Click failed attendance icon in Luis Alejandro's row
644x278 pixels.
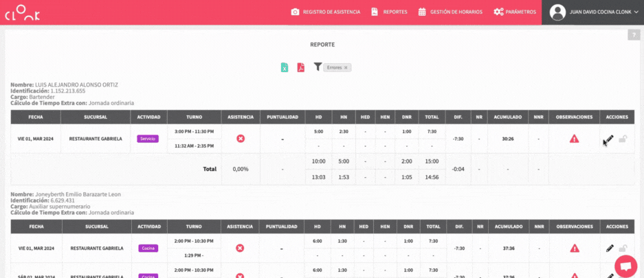pos(241,139)
